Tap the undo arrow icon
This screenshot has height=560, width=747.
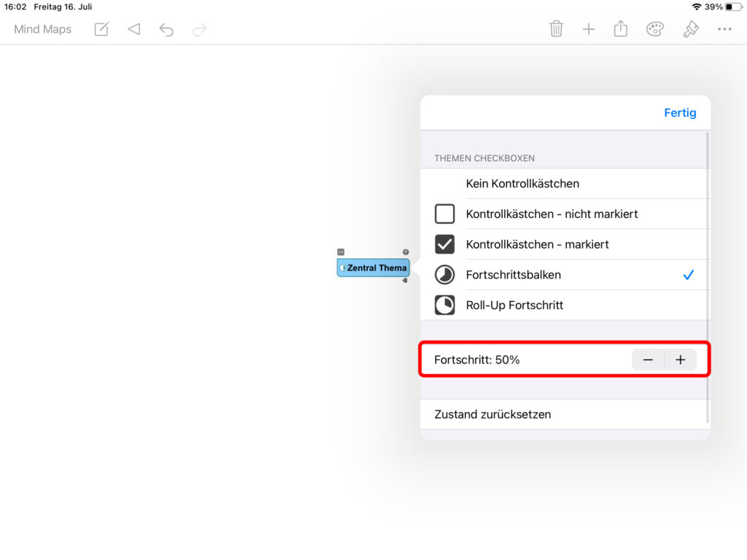[x=166, y=29]
